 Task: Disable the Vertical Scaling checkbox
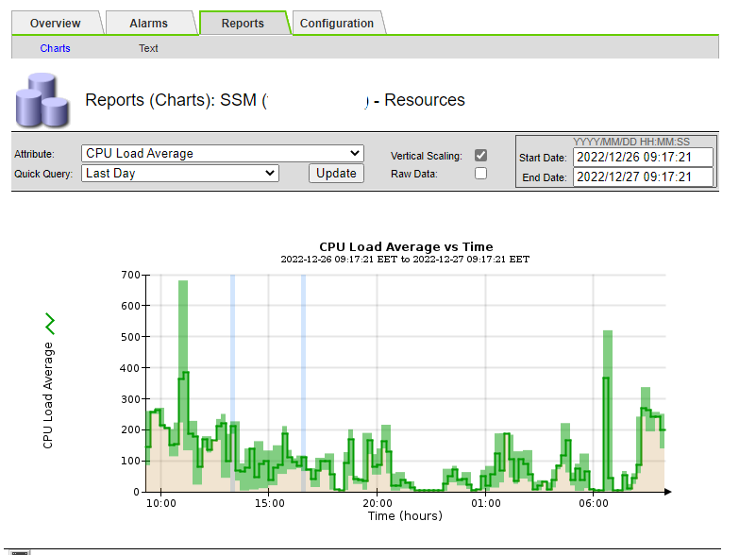(479, 155)
